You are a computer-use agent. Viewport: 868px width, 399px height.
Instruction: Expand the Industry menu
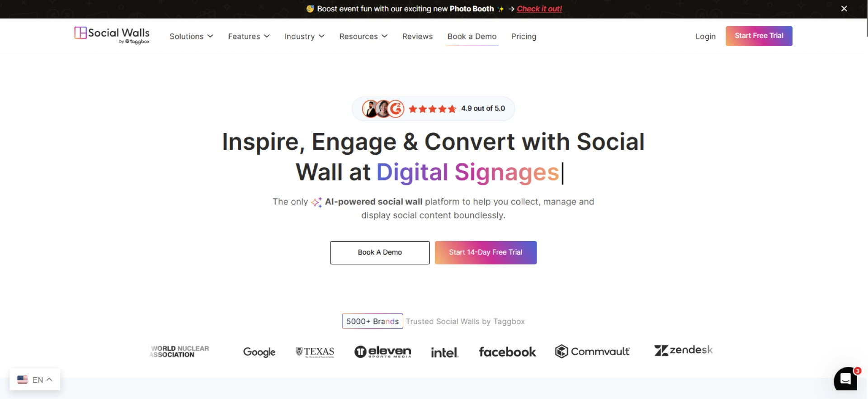click(x=304, y=36)
